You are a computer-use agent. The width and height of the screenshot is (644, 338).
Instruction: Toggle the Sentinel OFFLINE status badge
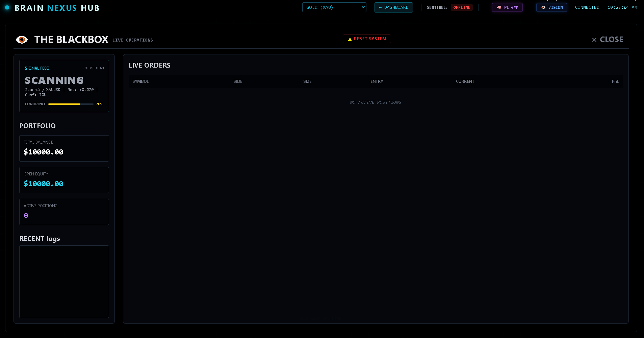461,7
